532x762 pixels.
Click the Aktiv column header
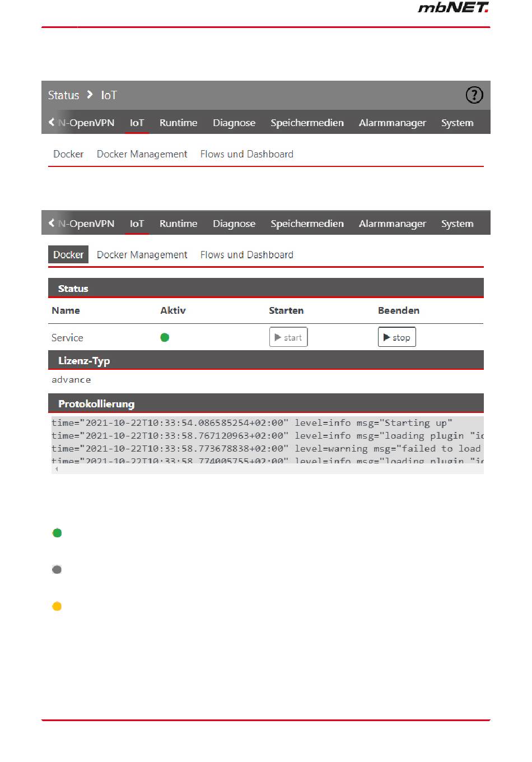173,310
